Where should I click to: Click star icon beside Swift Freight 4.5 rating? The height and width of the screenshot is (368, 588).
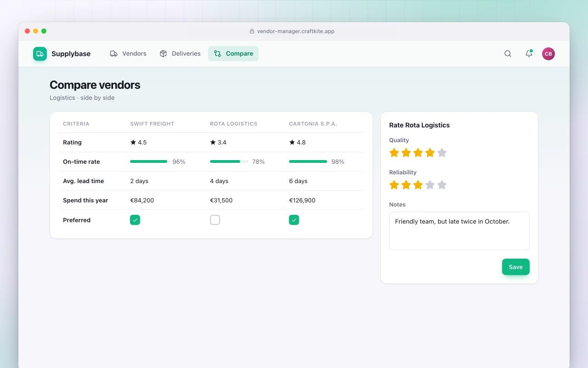[133, 143]
